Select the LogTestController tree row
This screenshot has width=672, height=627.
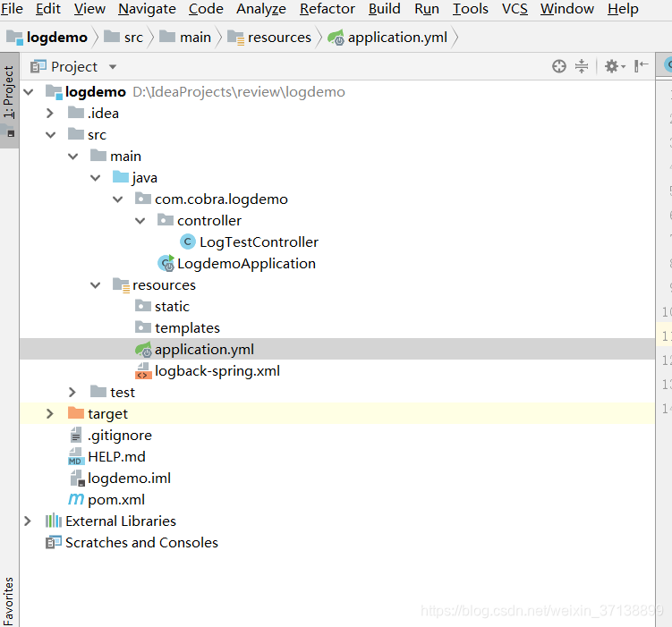(337, 242)
